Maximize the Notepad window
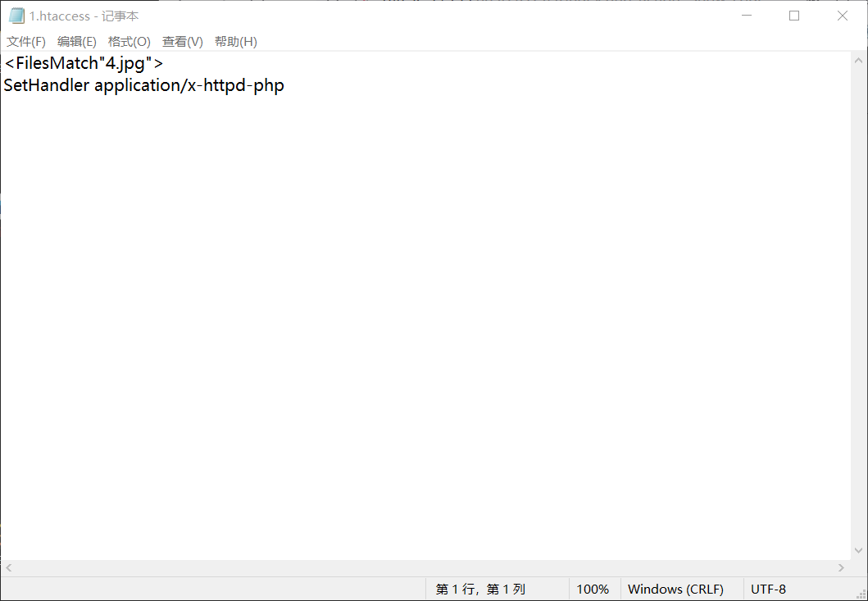 pyautogui.click(x=794, y=16)
